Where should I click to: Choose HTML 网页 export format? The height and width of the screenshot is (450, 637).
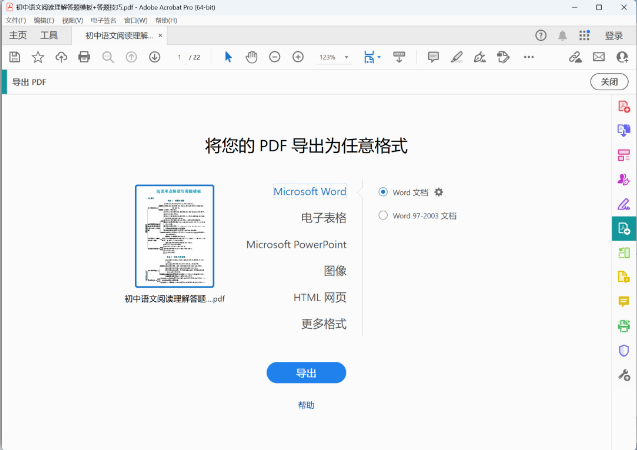pyautogui.click(x=320, y=297)
